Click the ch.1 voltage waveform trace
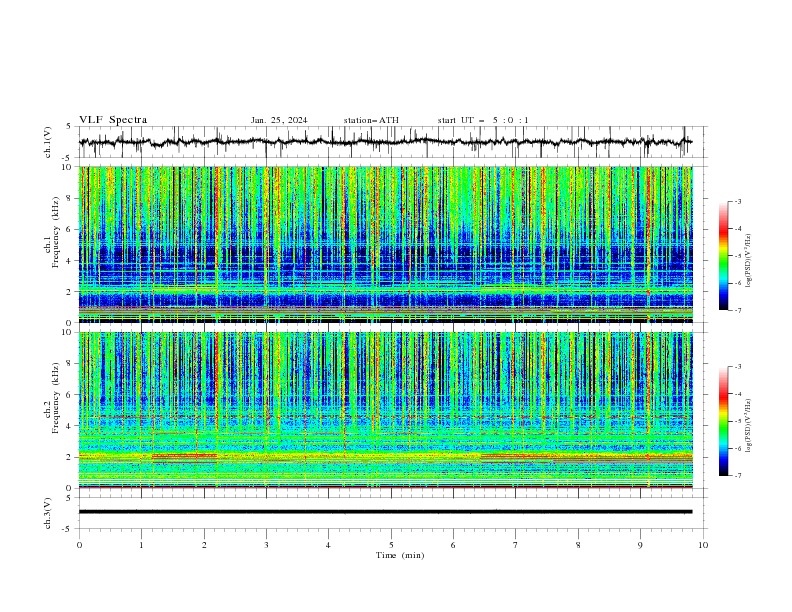This screenshot has width=792, height=612. 385,142
